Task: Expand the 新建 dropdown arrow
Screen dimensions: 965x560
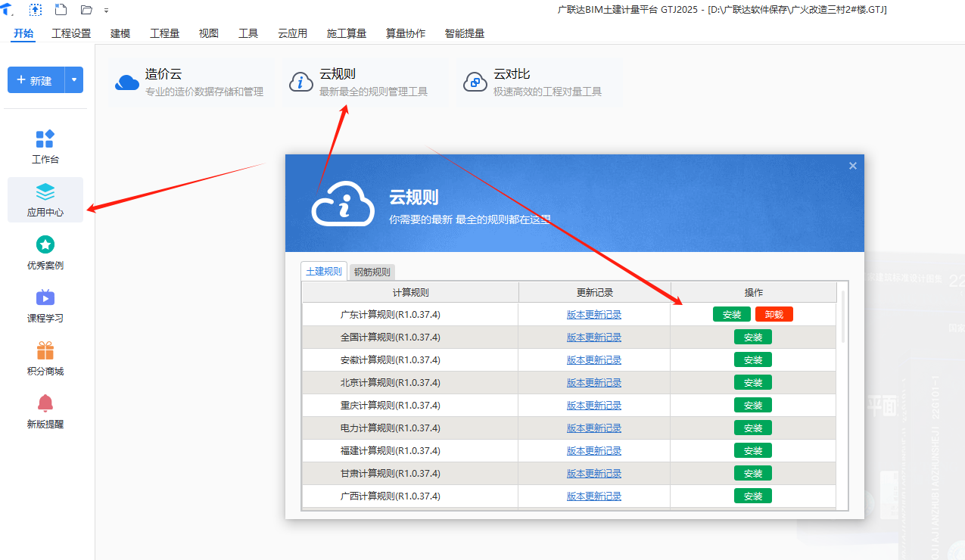Action: (x=74, y=80)
